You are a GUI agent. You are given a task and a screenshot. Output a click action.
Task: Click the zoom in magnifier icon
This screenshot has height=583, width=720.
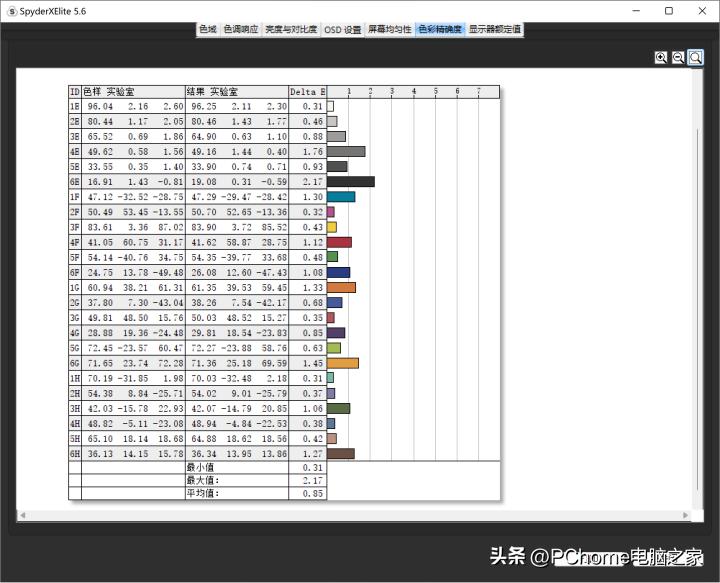tap(661, 57)
